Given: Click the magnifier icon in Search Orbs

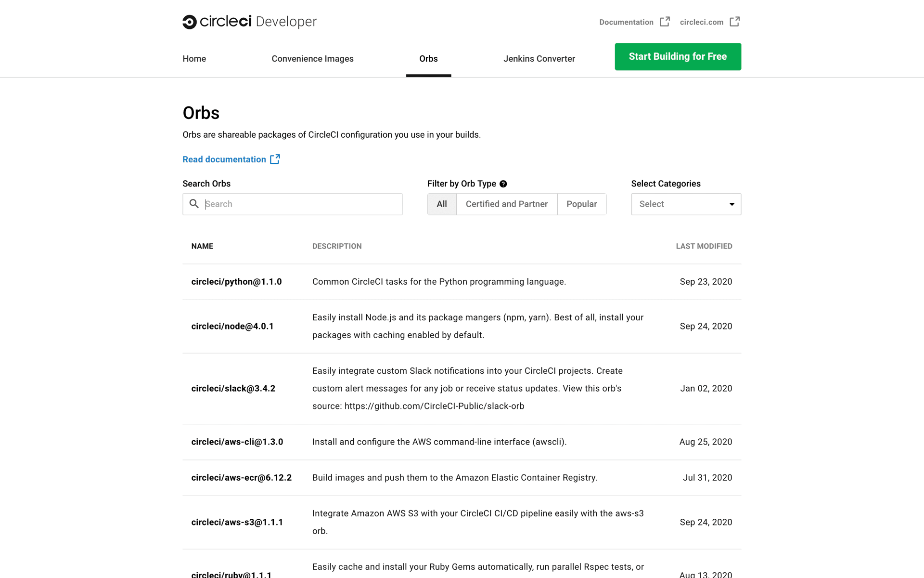Looking at the screenshot, I should [x=194, y=204].
